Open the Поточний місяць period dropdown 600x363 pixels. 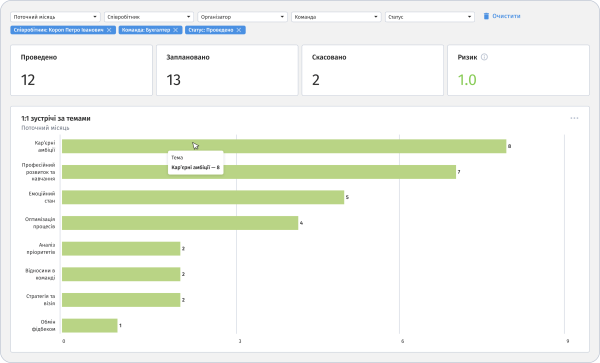55,17
